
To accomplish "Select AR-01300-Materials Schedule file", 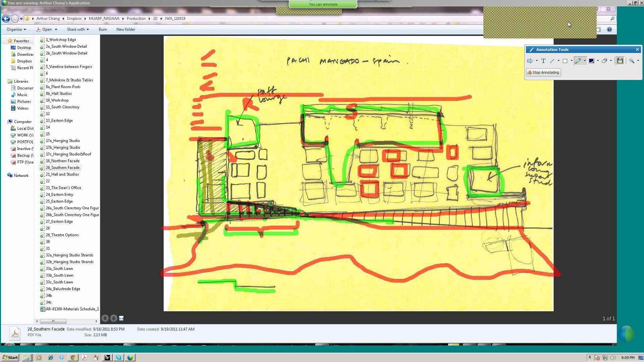I will [x=69, y=309].
